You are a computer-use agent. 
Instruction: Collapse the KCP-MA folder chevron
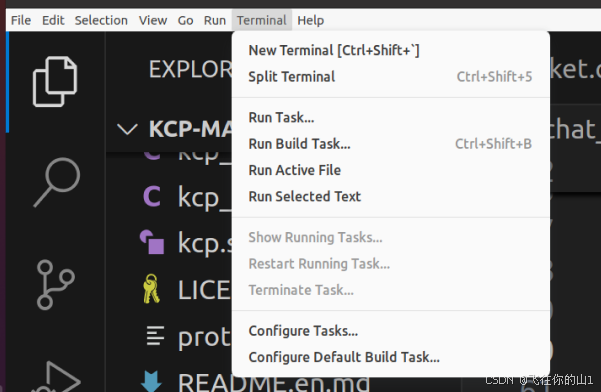coord(127,129)
